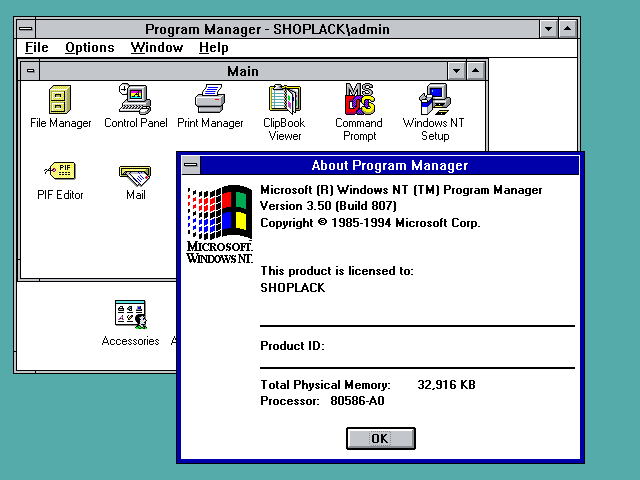Open the File menu
This screenshot has width=640, height=480.
(37, 48)
